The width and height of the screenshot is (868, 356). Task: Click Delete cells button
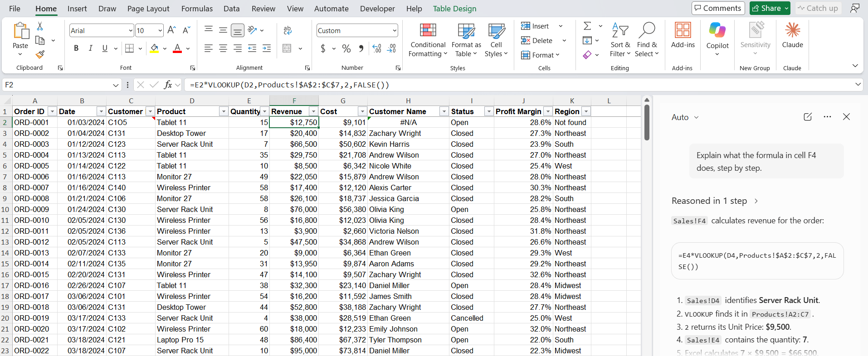coord(537,40)
